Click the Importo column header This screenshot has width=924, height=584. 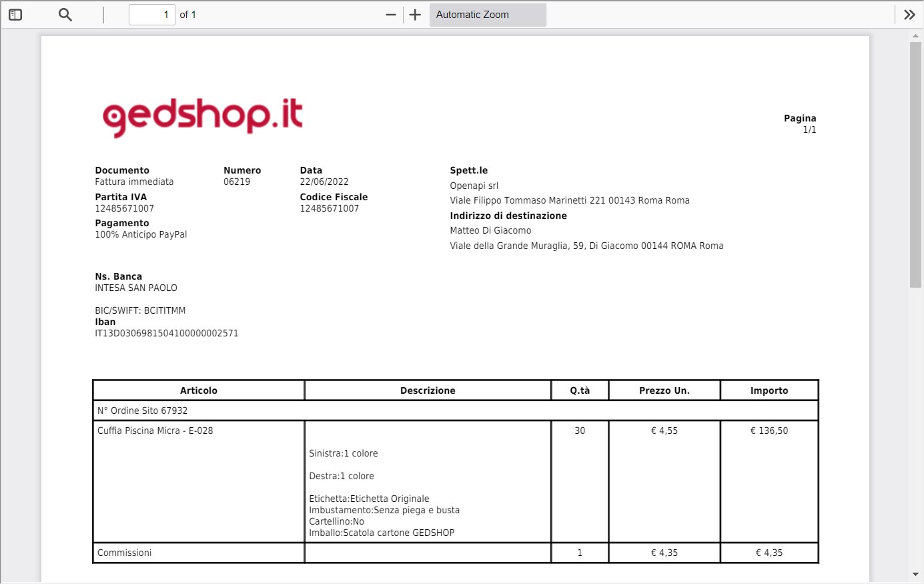tap(769, 390)
